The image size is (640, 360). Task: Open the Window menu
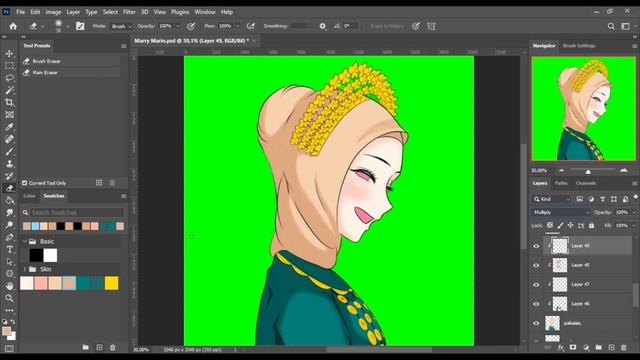pos(205,12)
